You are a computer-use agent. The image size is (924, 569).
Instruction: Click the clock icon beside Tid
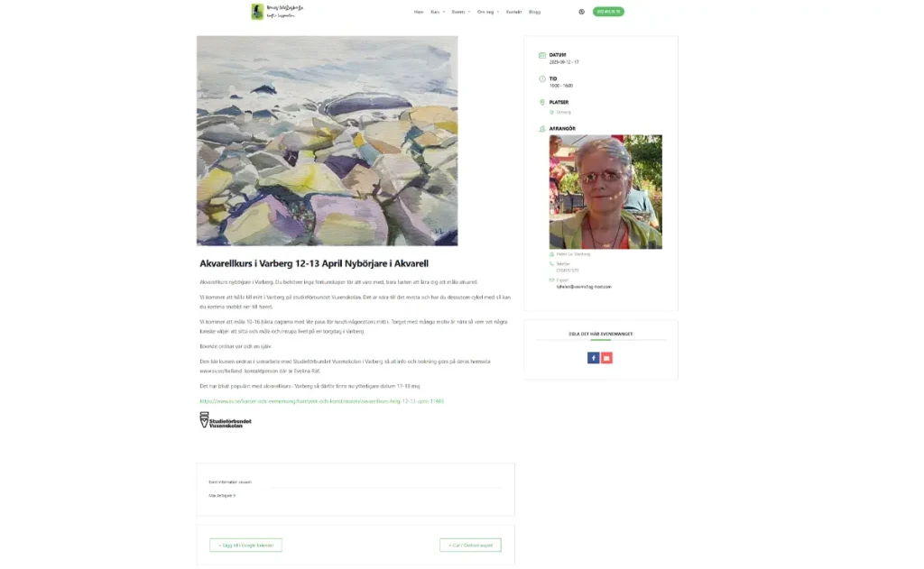(542, 78)
